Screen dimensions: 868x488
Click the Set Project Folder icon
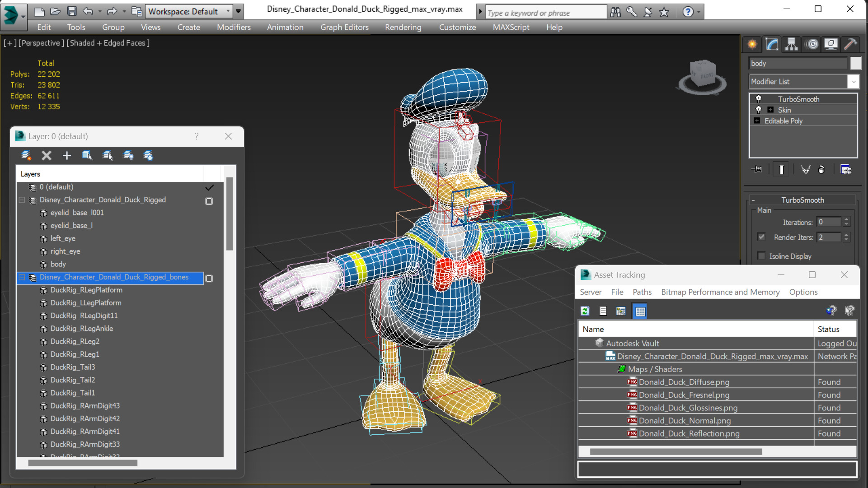point(136,11)
